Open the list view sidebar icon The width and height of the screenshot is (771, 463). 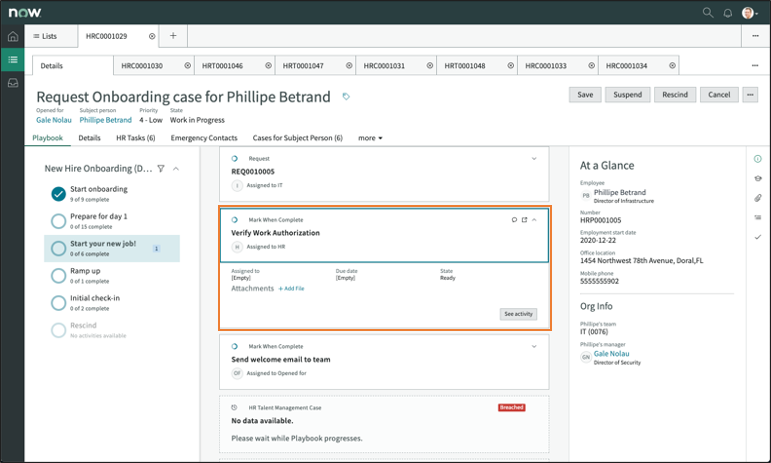point(13,60)
